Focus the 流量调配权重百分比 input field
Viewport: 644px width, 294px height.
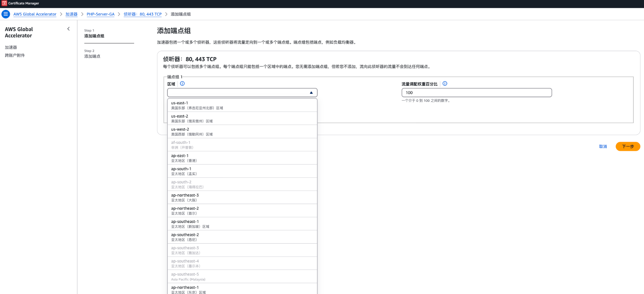477,93
